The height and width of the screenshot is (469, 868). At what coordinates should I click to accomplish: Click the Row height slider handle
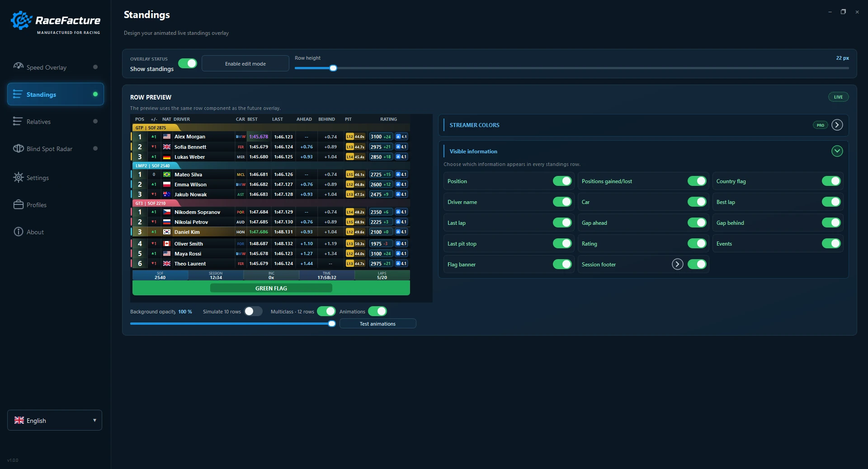pos(333,68)
